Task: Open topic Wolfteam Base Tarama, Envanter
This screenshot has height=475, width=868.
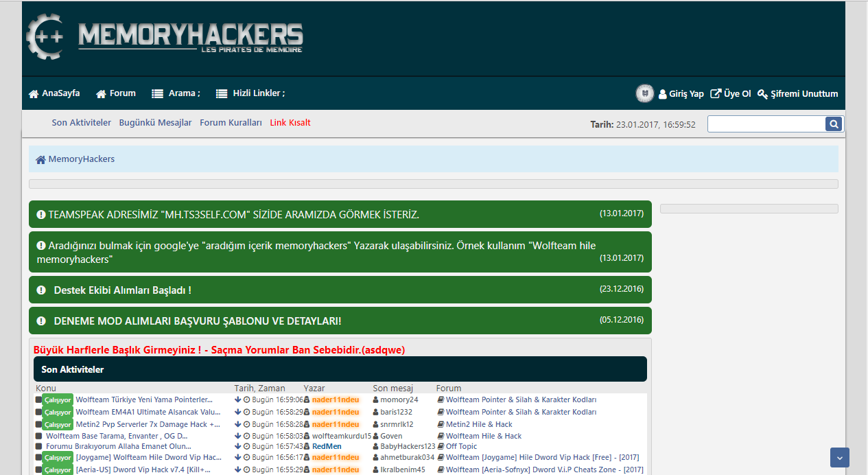Action: coord(117,436)
